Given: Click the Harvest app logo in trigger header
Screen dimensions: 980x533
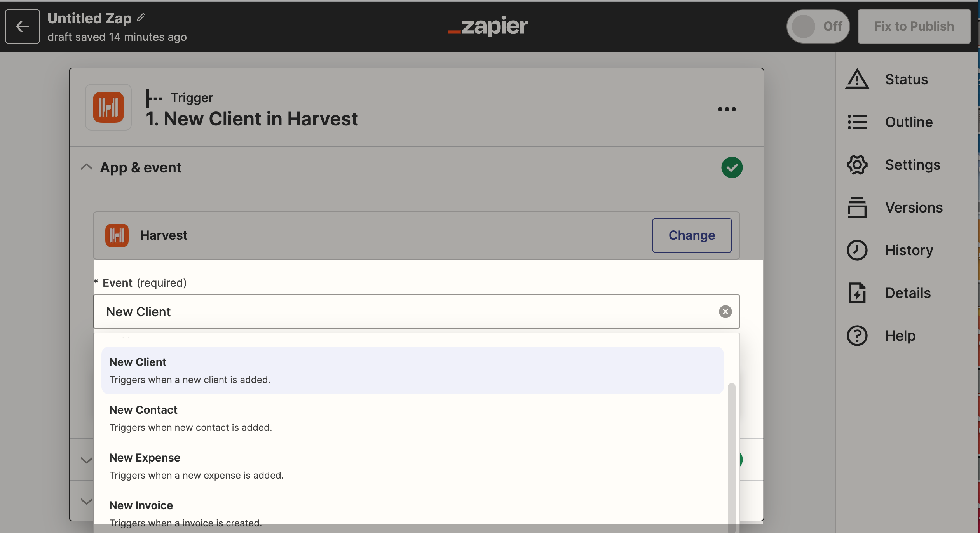Looking at the screenshot, I should (x=108, y=107).
